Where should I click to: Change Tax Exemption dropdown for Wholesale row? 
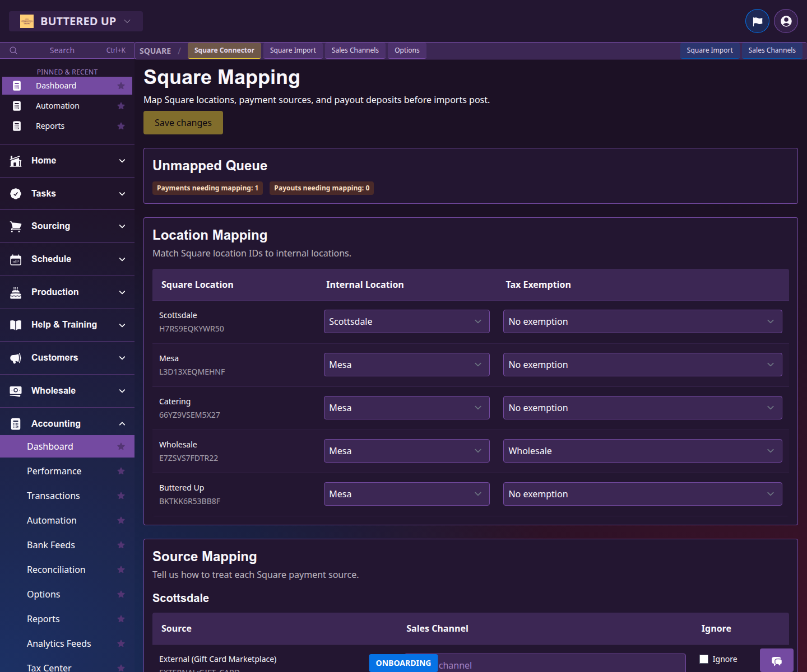click(642, 451)
